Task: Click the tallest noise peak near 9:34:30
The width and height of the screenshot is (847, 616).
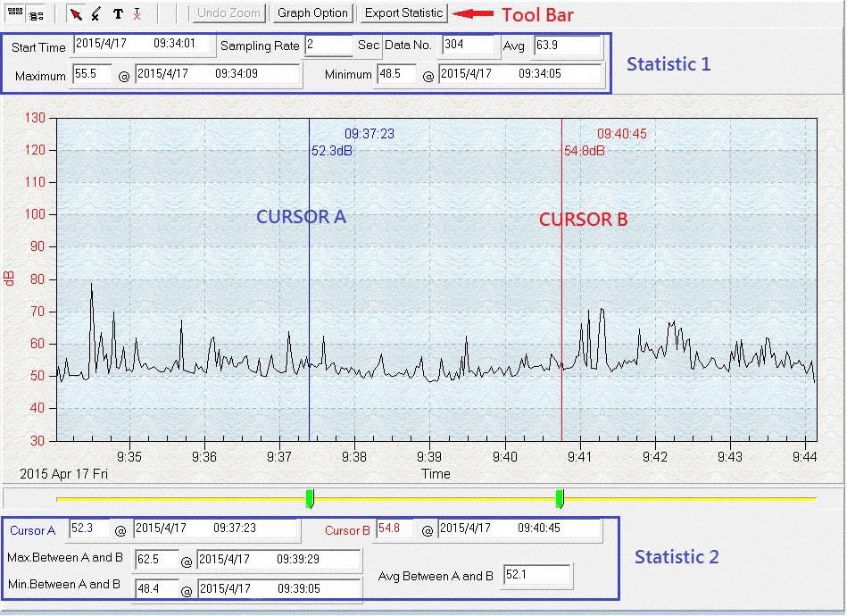Action: (x=91, y=286)
